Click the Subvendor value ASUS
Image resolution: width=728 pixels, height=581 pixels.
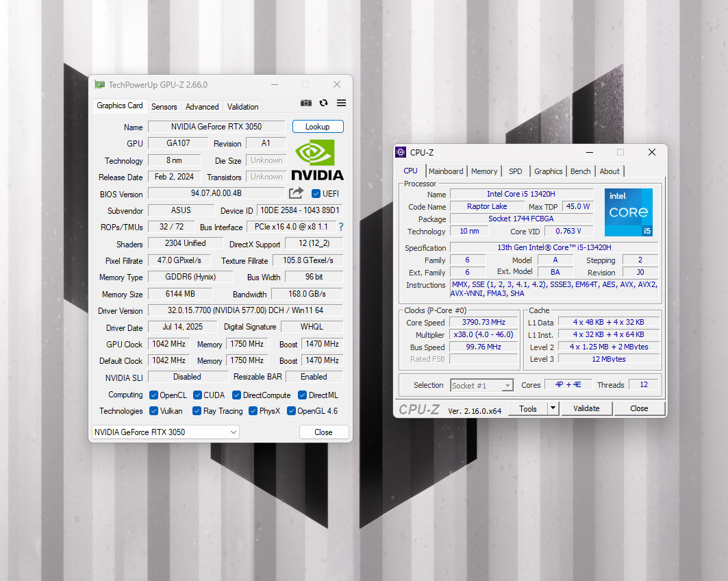[x=181, y=210]
